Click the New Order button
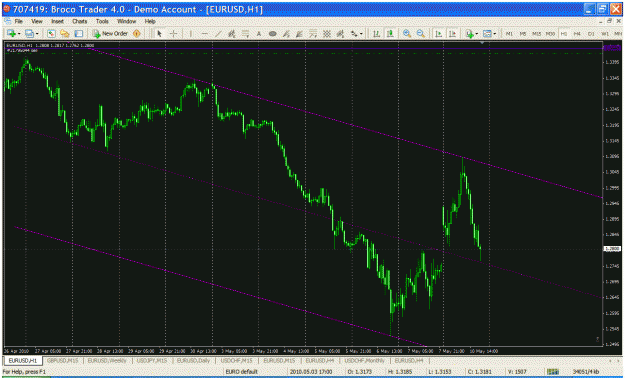625x378 pixels. pos(110,33)
